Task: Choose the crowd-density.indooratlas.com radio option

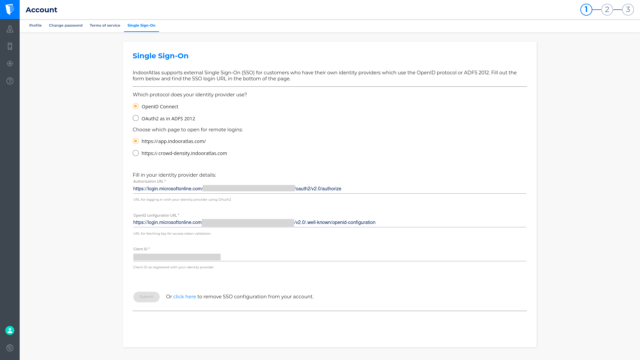Action: point(136,153)
